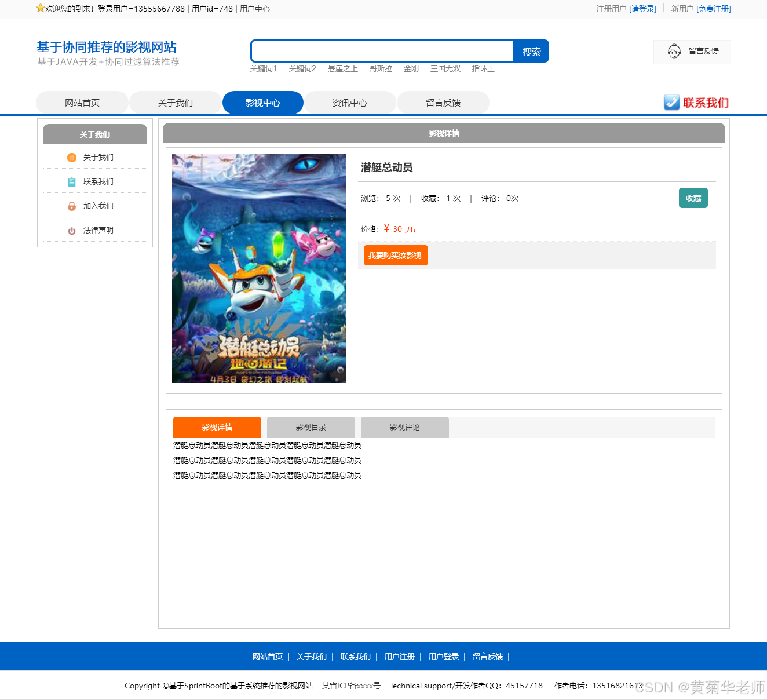Click footer 关于我们 link

coord(312,657)
